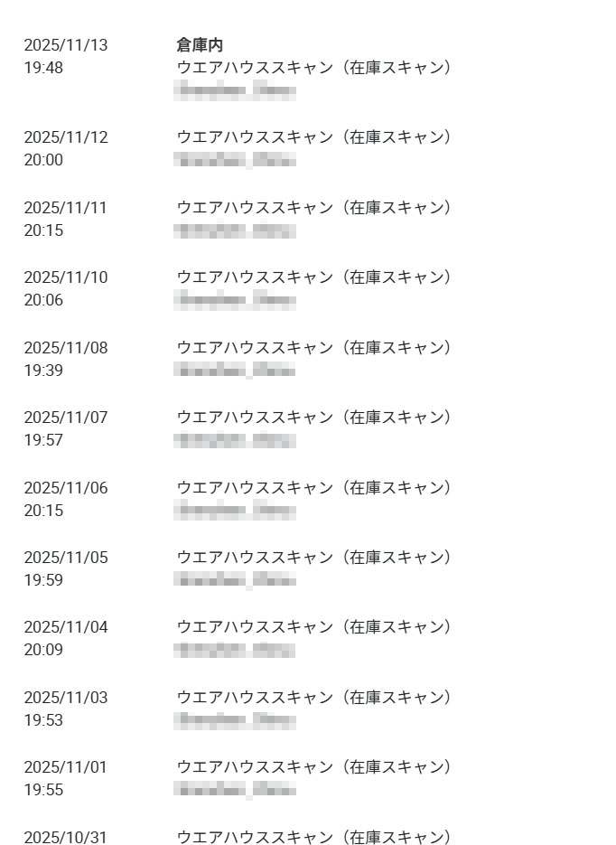
Task: Click the 2025/11/12 date label
Action: [x=65, y=137]
